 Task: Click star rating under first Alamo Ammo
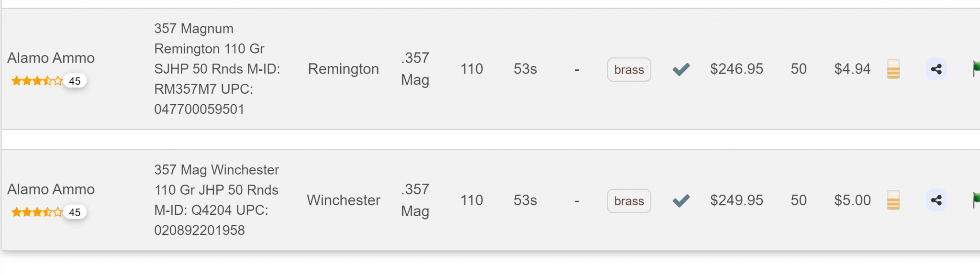(37, 81)
